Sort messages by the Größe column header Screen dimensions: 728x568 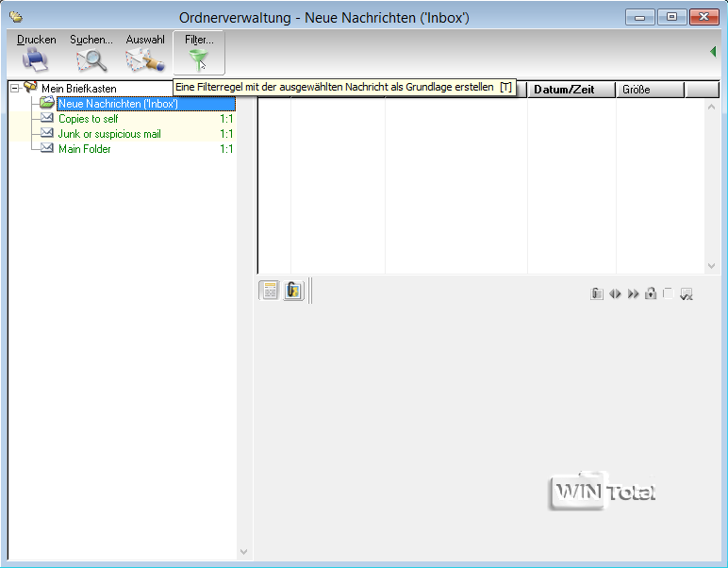[x=650, y=90]
